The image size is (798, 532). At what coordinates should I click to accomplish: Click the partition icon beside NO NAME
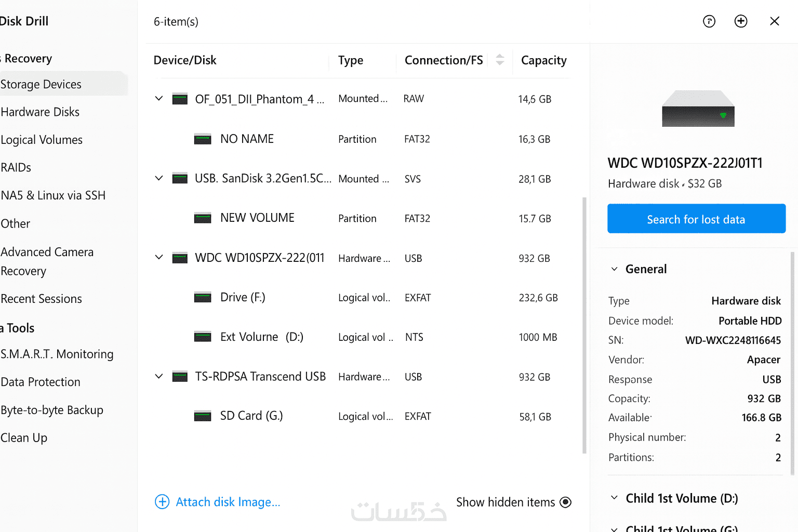[x=203, y=139]
